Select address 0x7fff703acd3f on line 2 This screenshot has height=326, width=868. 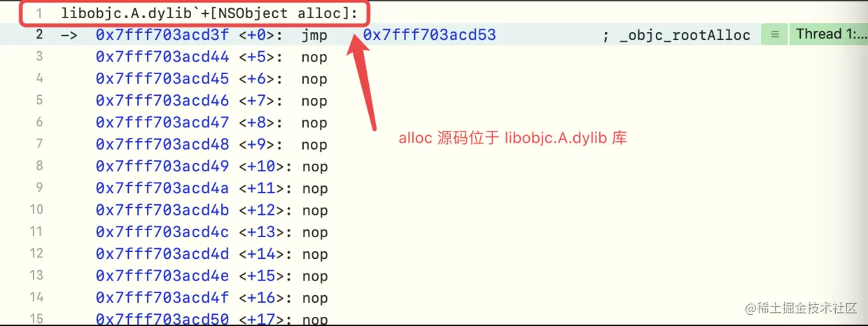[162, 35]
